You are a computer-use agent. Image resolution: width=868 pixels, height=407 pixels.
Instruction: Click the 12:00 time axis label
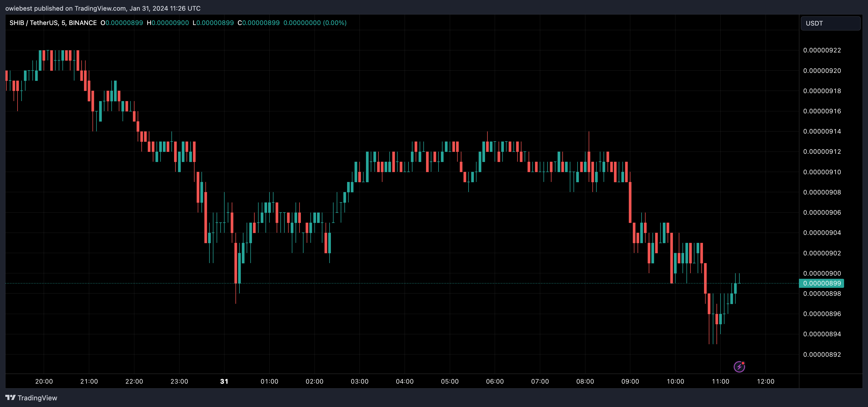(766, 381)
